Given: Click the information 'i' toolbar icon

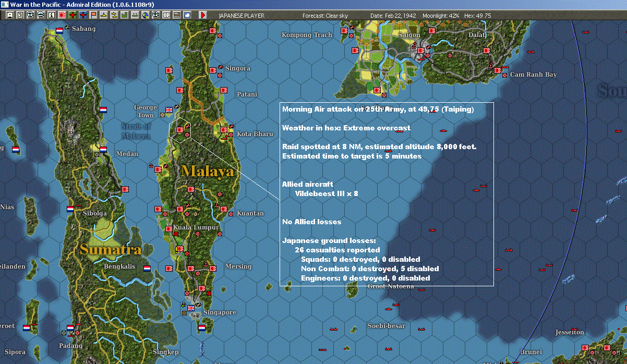Looking at the screenshot, I should pos(52,15).
